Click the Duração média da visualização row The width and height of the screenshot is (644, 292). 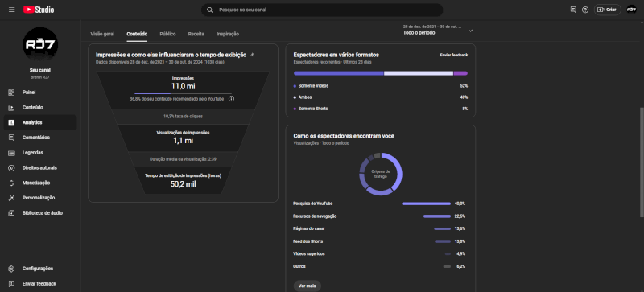pos(183,159)
